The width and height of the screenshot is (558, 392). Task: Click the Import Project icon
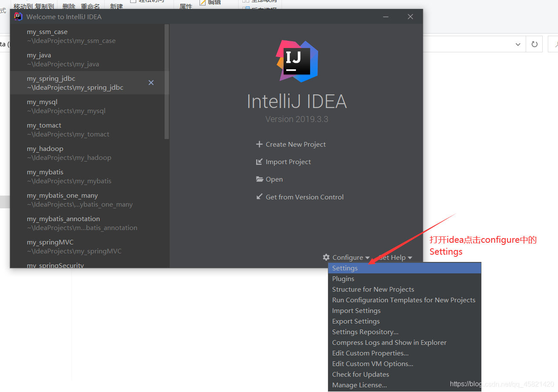259,162
